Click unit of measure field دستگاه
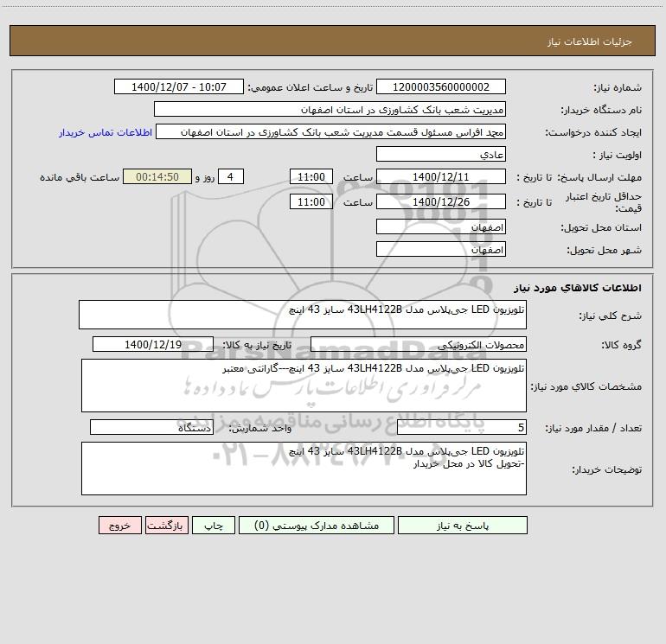The width and height of the screenshot is (666, 644). (x=151, y=427)
